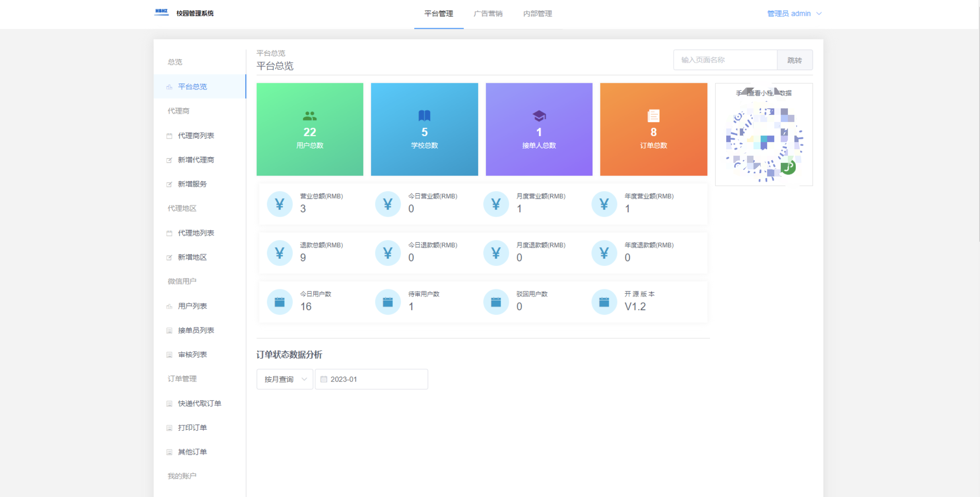Click document icon on 订单总数 card
980x497 pixels.
pyautogui.click(x=654, y=115)
